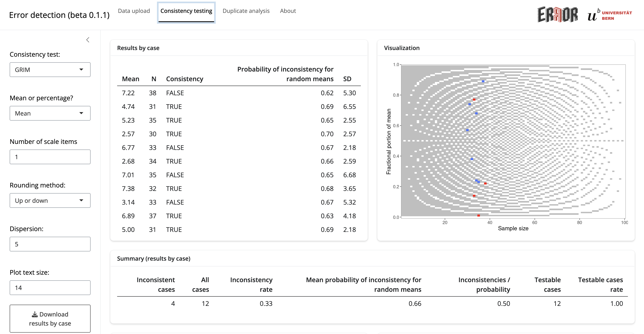Click the Summary (results by case) heading

click(154, 259)
